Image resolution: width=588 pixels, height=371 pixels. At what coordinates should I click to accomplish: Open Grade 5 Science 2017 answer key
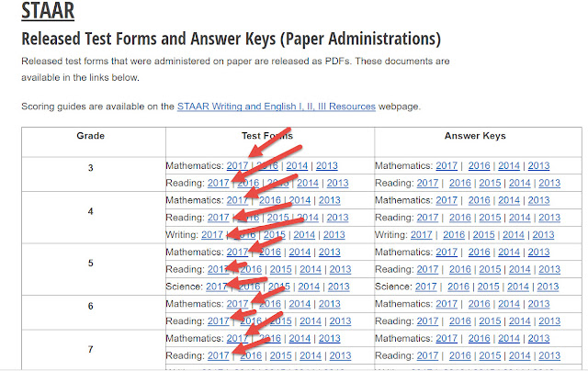pos(425,287)
